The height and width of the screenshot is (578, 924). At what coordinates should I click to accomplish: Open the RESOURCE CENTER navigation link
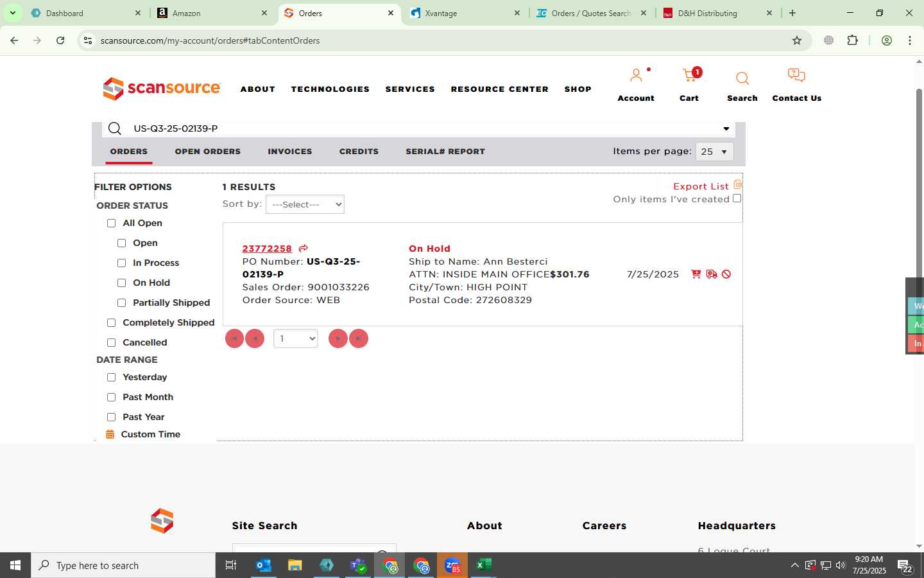coord(500,89)
